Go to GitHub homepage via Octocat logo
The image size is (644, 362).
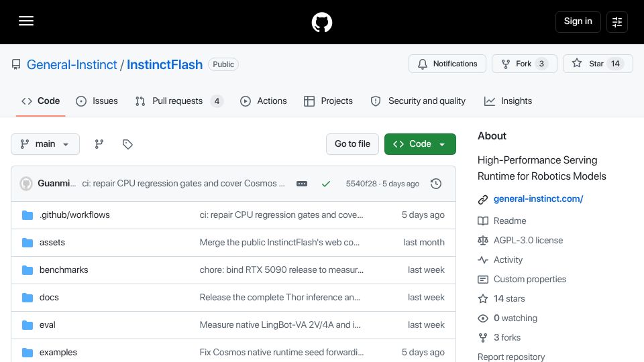click(321, 22)
